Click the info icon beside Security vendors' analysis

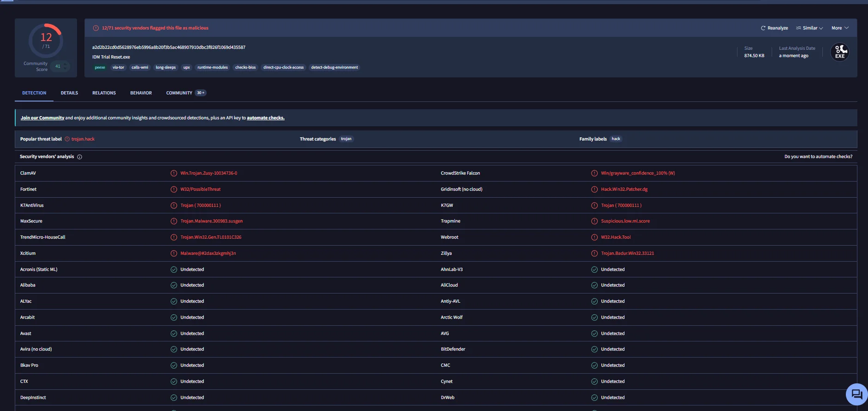80,157
